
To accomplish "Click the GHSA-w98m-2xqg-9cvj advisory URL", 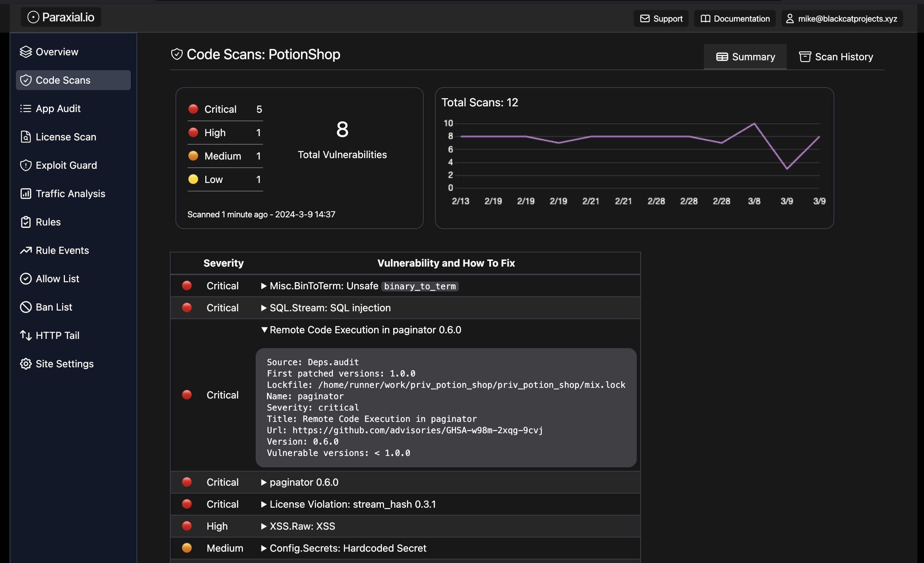I will click(417, 430).
